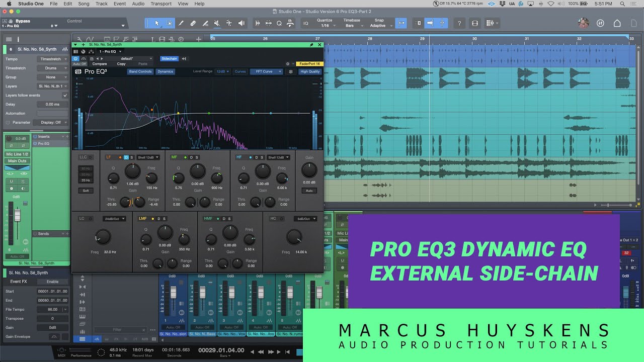The width and height of the screenshot is (644, 362).
Task: Open the LC 24dB/Oct slope dropdown
Action: point(114,219)
